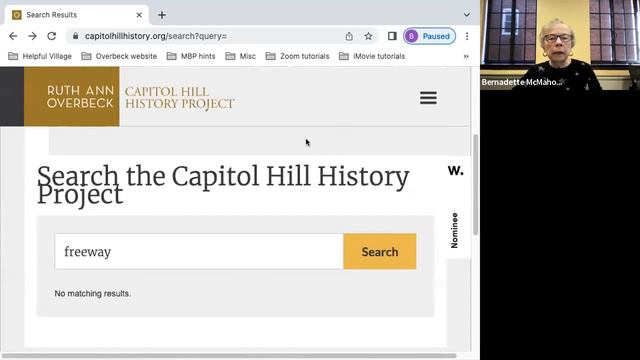Reload the Search Results page
The height and width of the screenshot is (360, 640).
point(51,36)
